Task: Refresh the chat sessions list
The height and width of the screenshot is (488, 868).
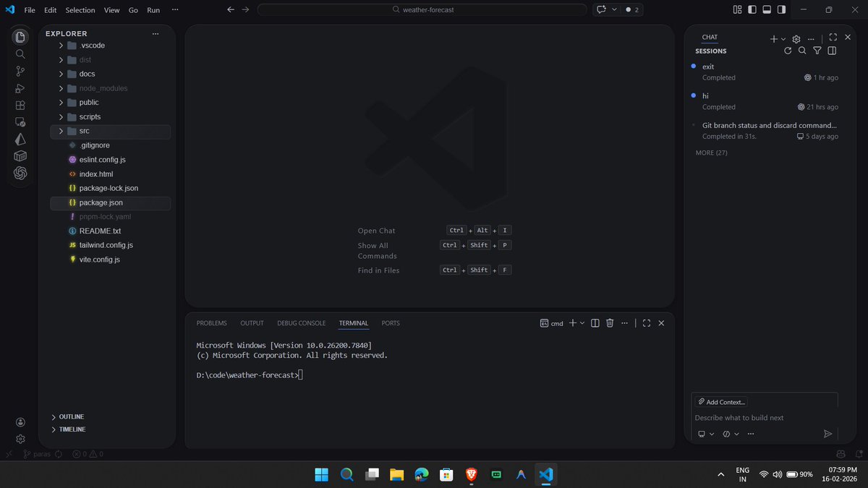Action: pos(788,51)
